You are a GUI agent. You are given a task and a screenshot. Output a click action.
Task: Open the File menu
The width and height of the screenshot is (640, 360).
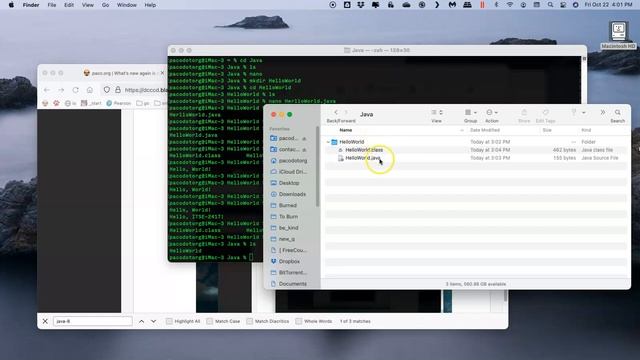(52, 5)
